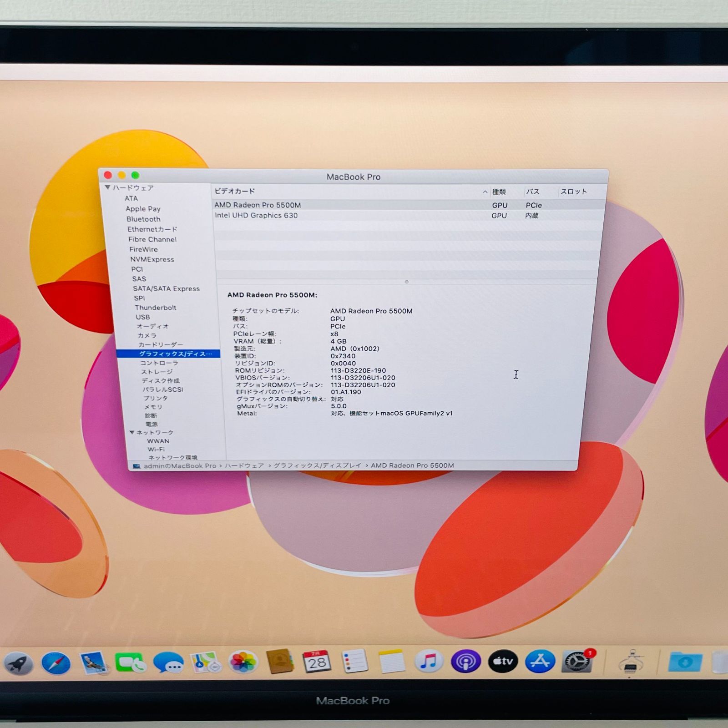Select Bluetooth in the sidebar
This screenshot has height=728, width=728.
[143, 219]
